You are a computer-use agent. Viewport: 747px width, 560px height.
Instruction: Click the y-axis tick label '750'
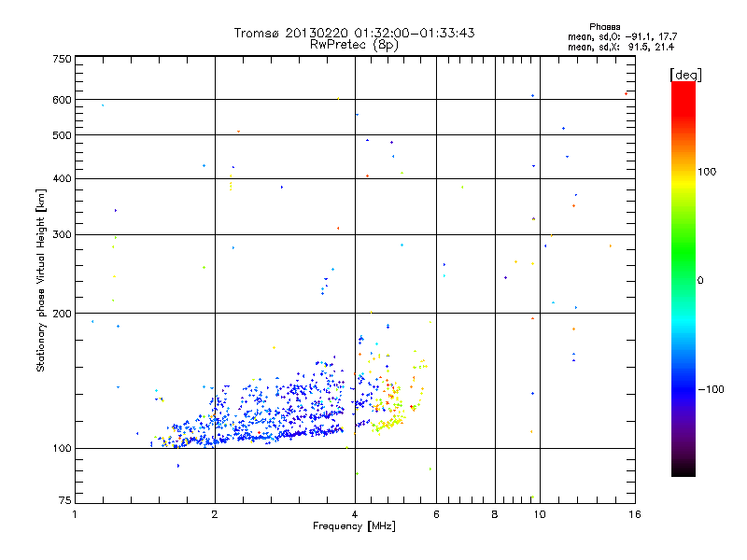click(62, 59)
